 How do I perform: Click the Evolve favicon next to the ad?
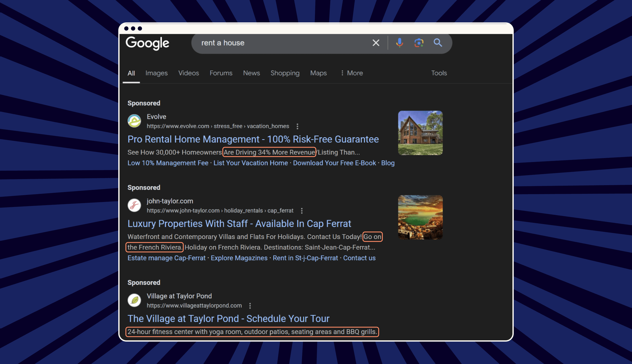pyautogui.click(x=135, y=121)
